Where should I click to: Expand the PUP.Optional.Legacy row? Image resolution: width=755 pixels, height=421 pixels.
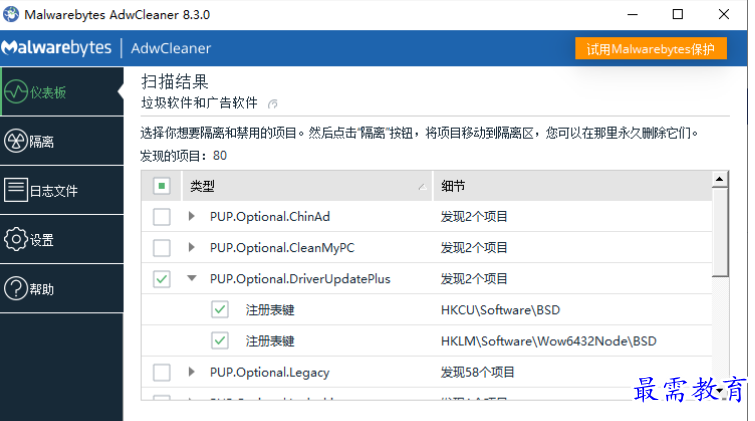click(192, 372)
